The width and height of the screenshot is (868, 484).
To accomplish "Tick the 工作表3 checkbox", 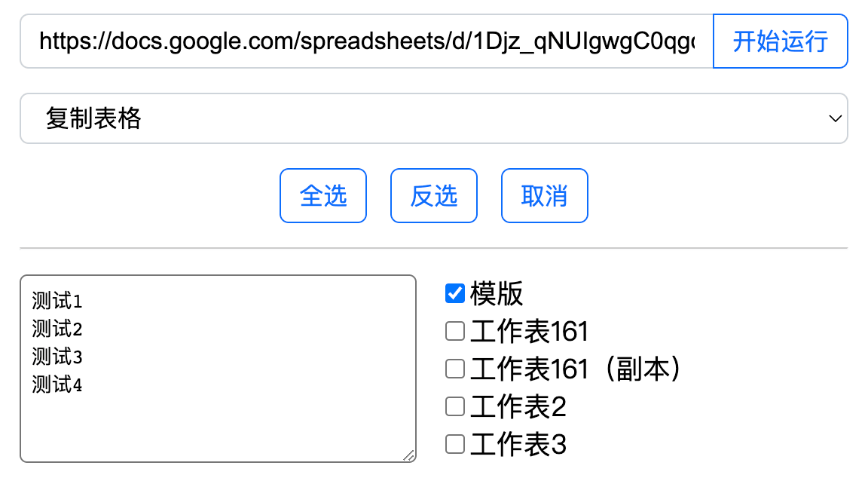I will (x=455, y=444).
